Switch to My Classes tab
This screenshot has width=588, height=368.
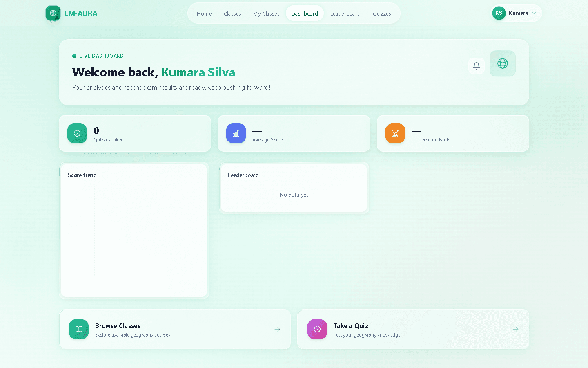coord(266,13)
